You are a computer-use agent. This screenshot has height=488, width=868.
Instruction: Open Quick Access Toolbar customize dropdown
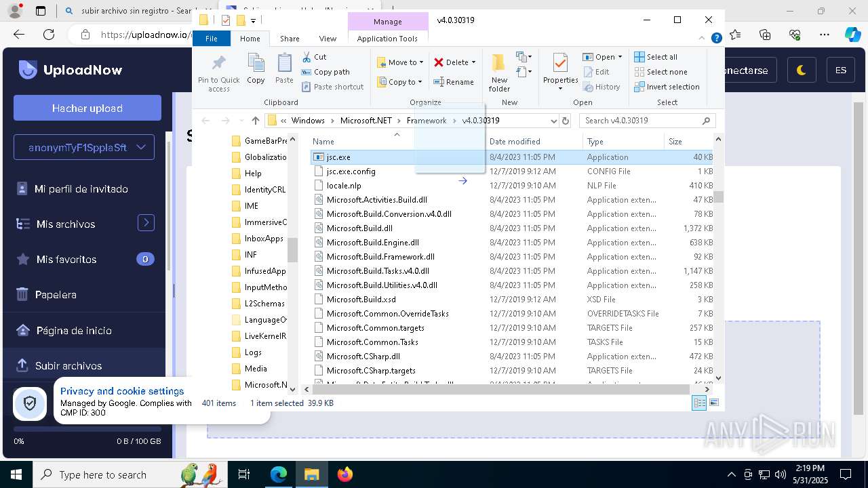(x=253, y=21)
